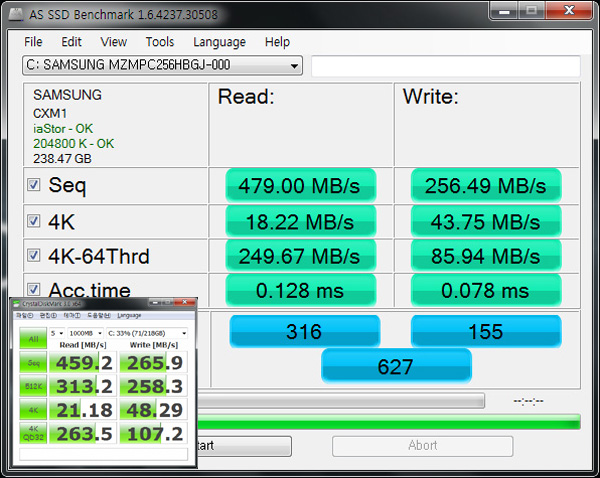600x478 pixels.
Task: Click CrystalDiskMark QD32 write value 107.2
Action: [153, 433]
